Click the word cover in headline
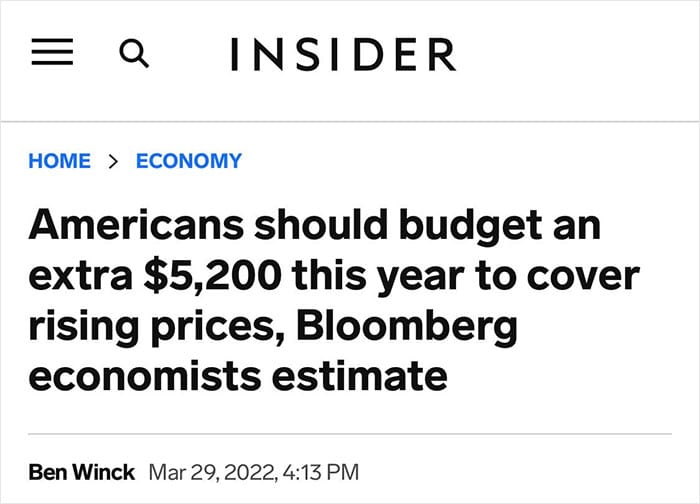Image resolution: width=700 pixels, height=504 pixels. pos(583,277)
